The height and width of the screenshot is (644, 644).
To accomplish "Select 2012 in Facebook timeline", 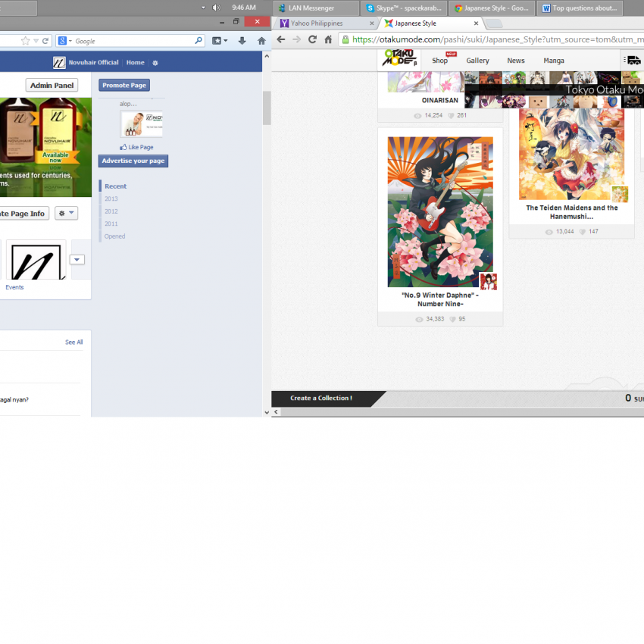I will pyautogui.click(x=111, y=211).
